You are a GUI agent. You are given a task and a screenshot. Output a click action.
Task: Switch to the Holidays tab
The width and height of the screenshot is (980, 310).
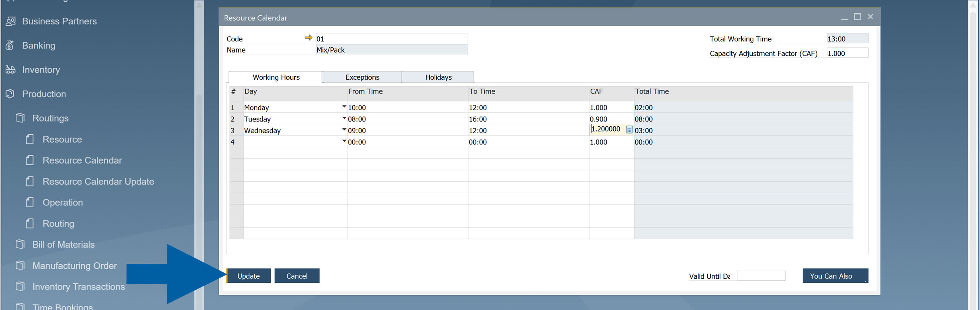click(438, 77)
